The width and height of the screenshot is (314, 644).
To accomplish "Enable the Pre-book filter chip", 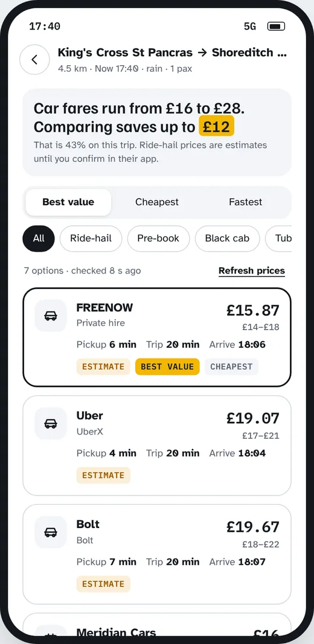I will click(158, 238).
